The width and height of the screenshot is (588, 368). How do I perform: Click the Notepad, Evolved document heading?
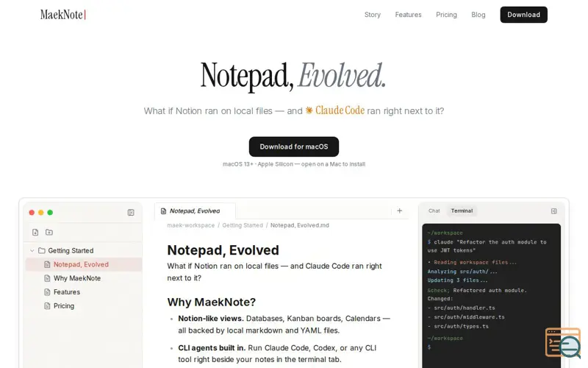click(x=223, y=250)
